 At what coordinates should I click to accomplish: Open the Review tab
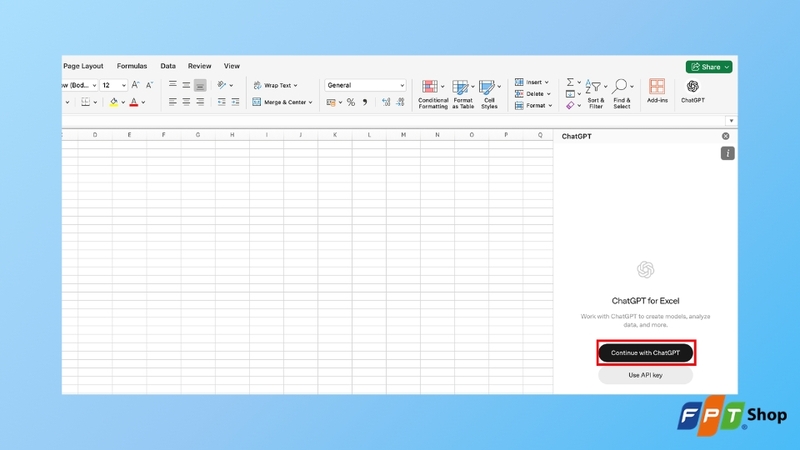199,66
